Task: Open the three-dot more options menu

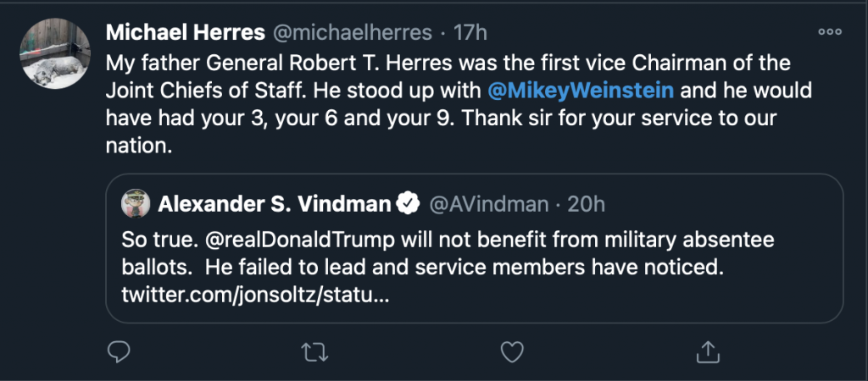Action: click(827, 33)
